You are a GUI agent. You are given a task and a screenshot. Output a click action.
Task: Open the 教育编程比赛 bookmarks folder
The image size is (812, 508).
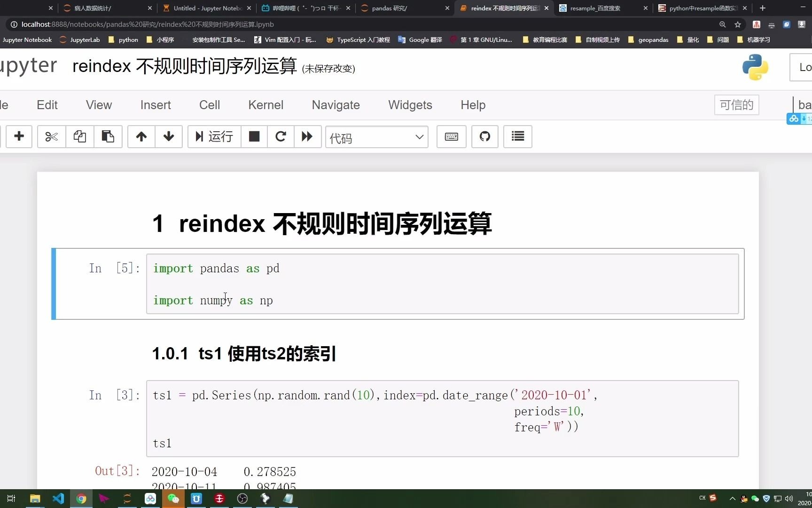(545, 40)
